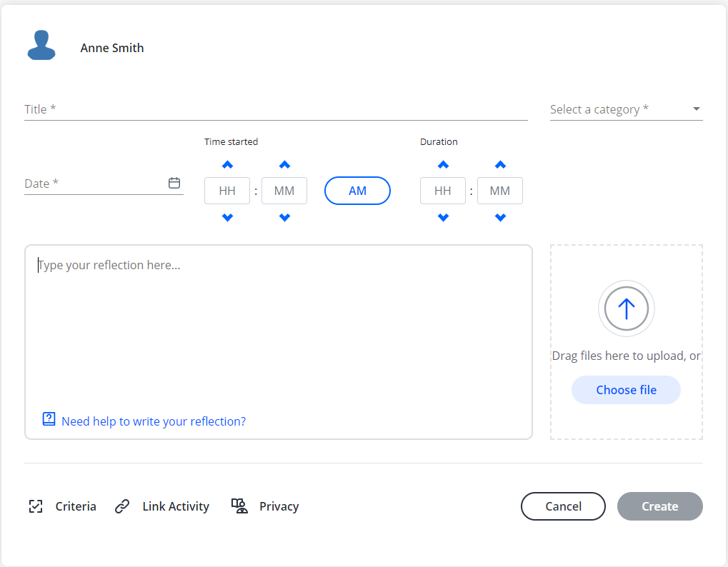Image resolution: width=728 pixels, height=567 pixels.
Task: Increase the Duration hours value
Action: pyautogui.click(x=443, y=165)
